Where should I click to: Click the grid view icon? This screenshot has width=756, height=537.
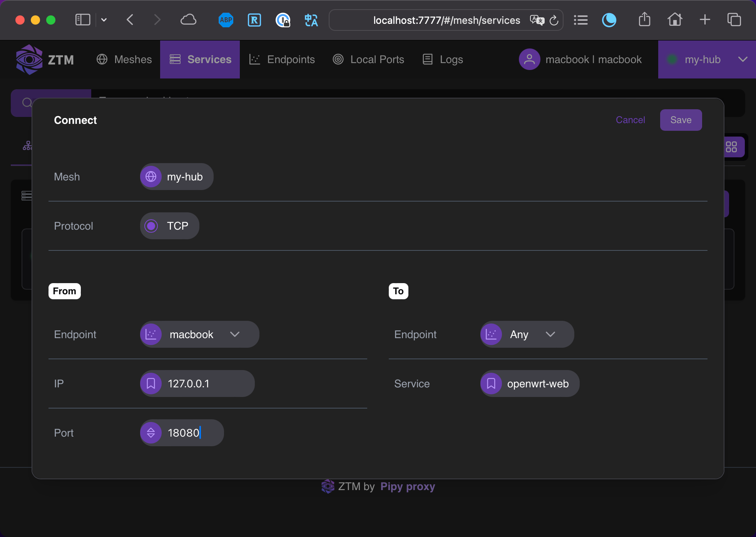point(731,147)
